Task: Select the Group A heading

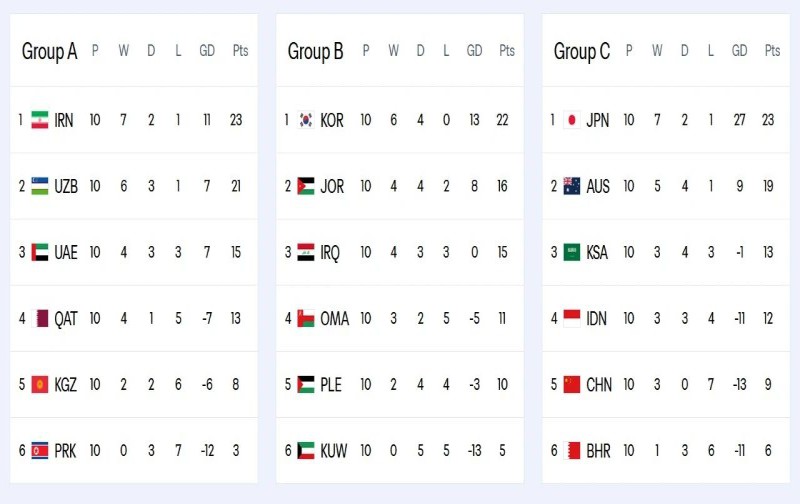Action: pos(49,52)
